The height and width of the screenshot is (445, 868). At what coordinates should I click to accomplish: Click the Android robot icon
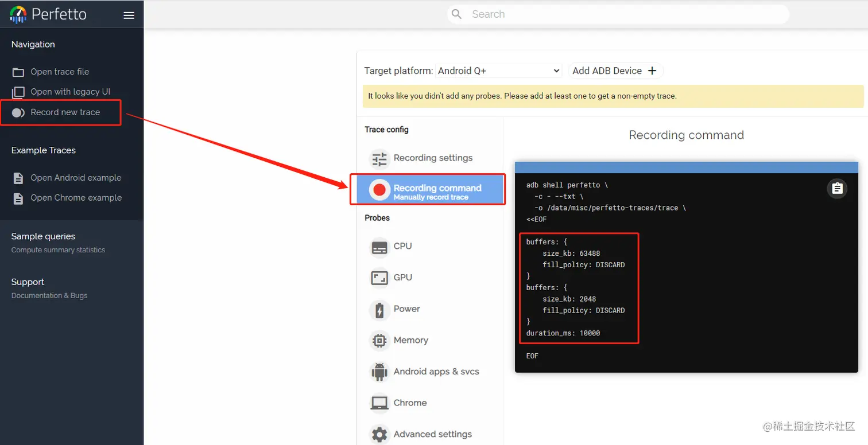point(379,372)
